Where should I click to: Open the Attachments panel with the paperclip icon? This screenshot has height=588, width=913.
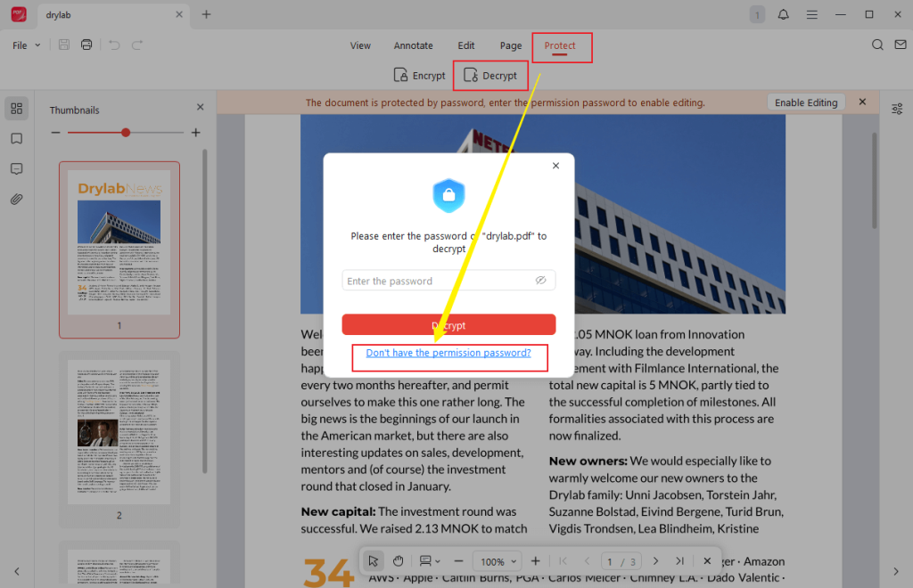(16, 199)
